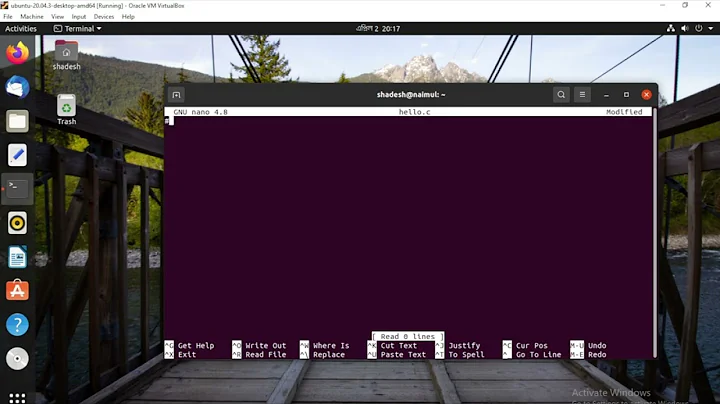Click the disc drive icon in the dock
The height and width of the screenshot is (404, 720).
[17, 359]
